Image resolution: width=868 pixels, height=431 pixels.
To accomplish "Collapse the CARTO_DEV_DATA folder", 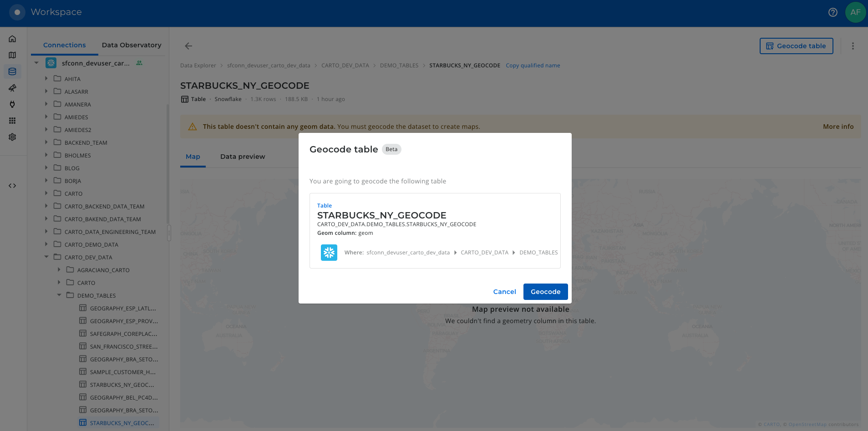I will point(46,257).
